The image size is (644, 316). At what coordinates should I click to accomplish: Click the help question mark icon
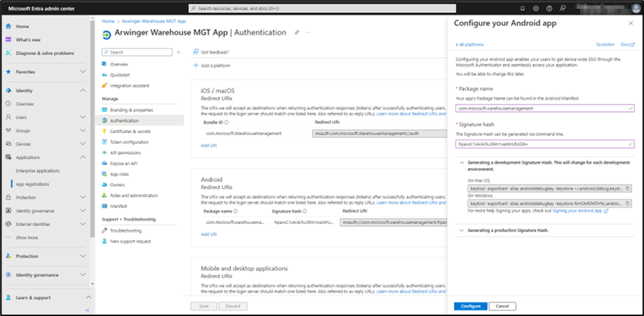pyautogui.click(x=550, y=9)
